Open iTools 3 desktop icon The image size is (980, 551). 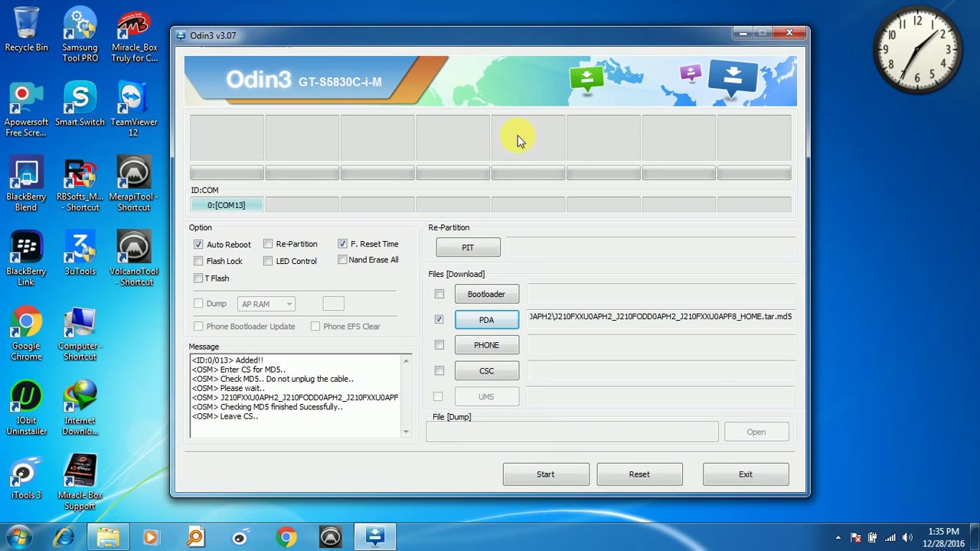coord(26,478)
